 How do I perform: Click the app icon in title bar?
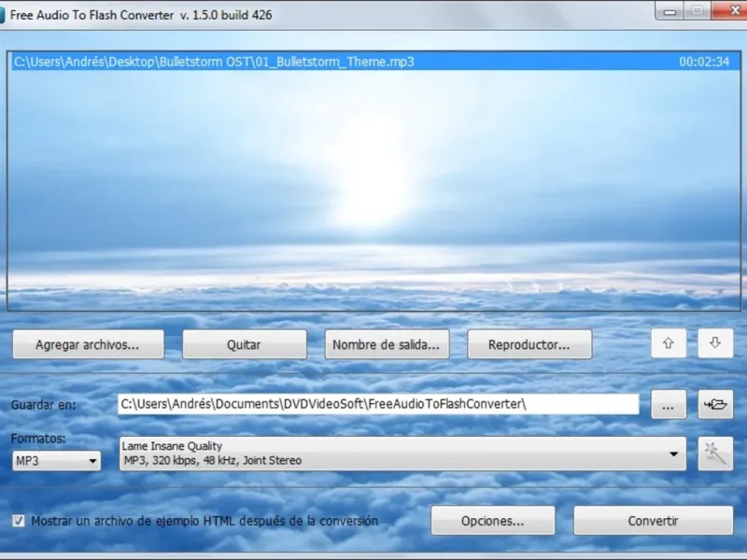pos(2,15)
